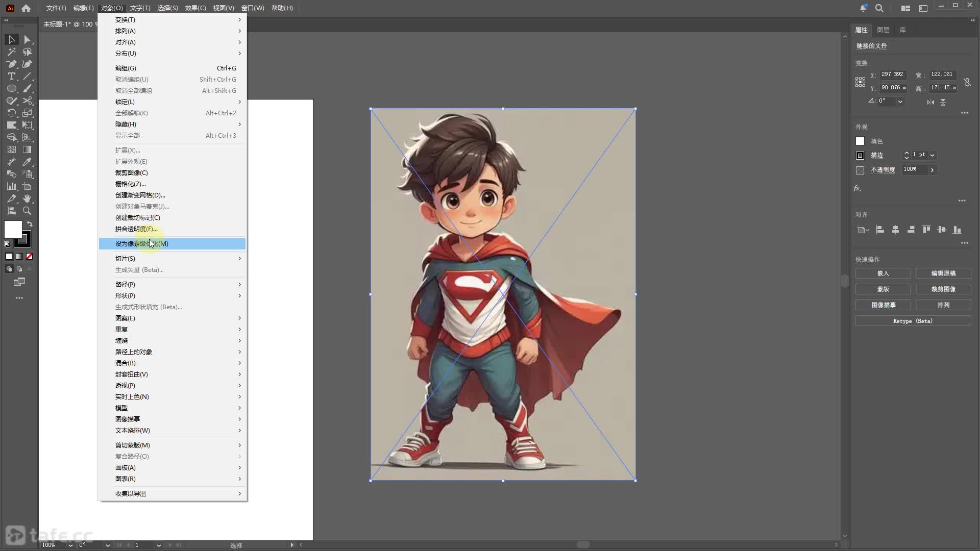
Task: Switch to the 图层 panel tab
Action: (x=883, y=30)
